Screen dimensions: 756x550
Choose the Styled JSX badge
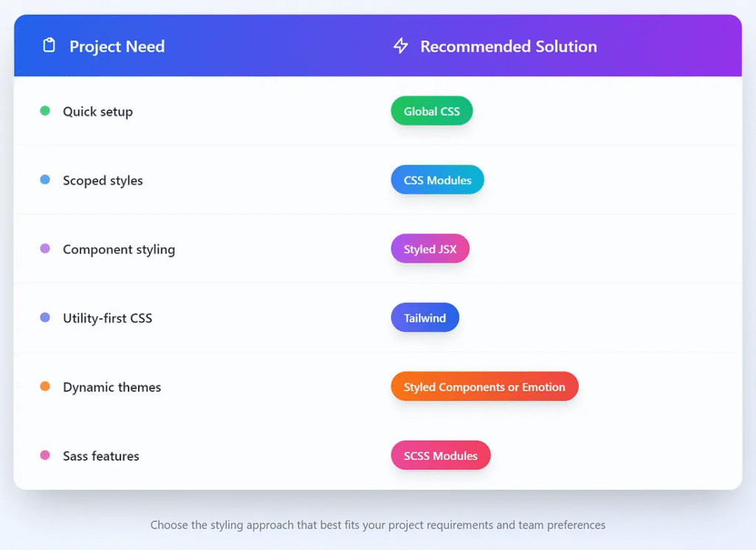coord(430,250)
